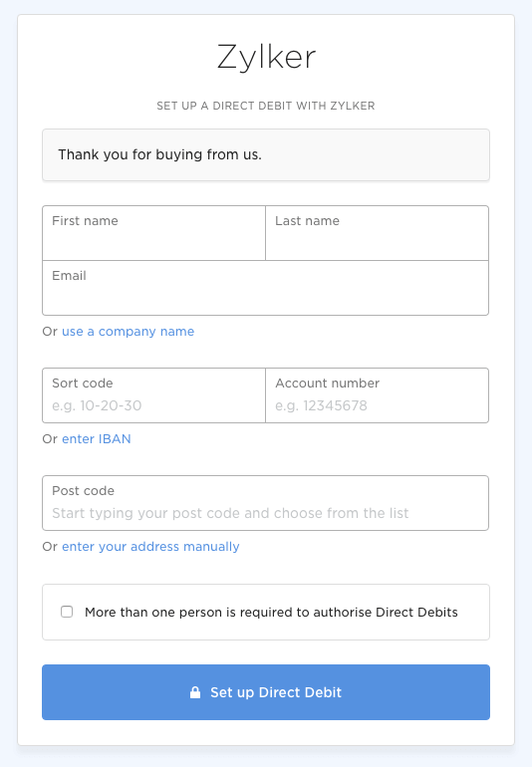Focus the First name input field
532x767 pixels.
point(153,233)
